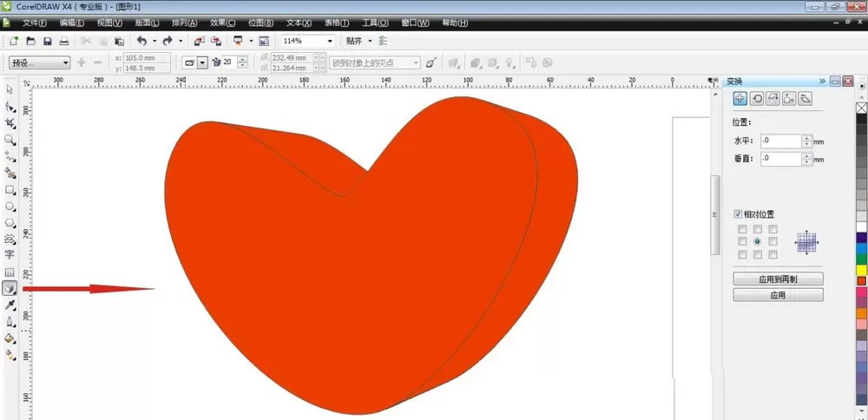This screenshot has height=420, width=868.
Task: Check the bottom-right anchor box
Action: tap(773, 254)
